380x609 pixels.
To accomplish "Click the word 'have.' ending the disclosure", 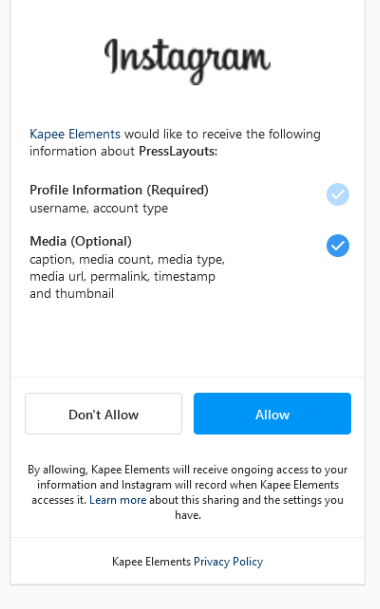I will click(x=188, y=515).
